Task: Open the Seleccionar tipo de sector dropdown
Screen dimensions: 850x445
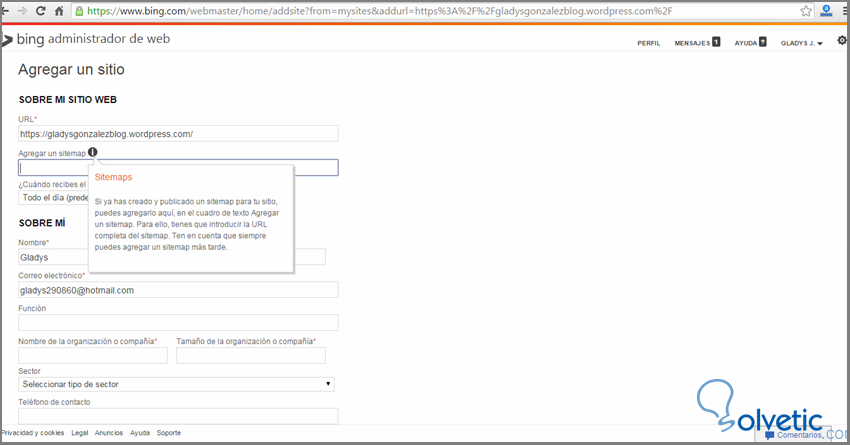Action: pyautogui.click(x=176, y=384)
